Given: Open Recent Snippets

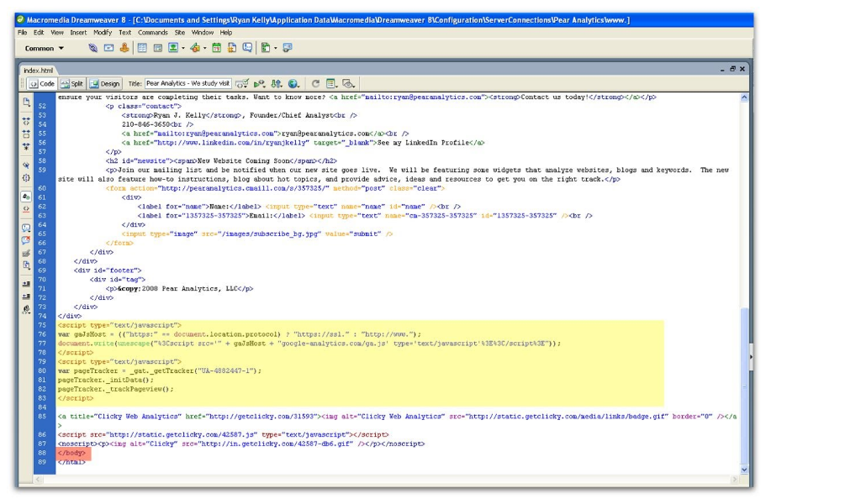Looking at the screenshot, I should tap(26, 265).
